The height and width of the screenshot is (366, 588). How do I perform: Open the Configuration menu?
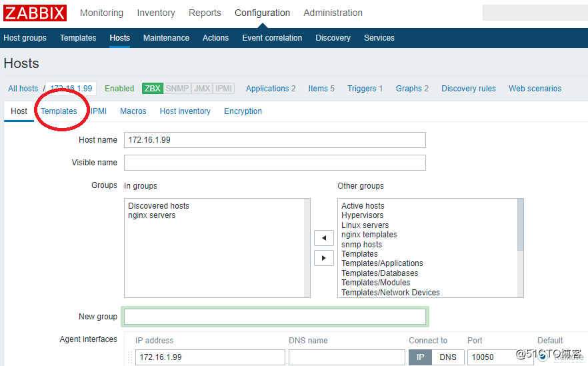click(262, 13)
